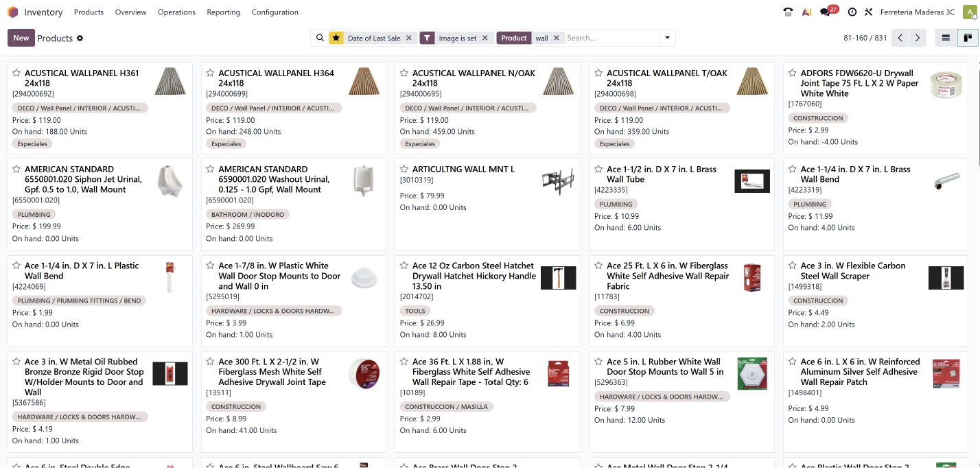Open conversations icon with 27 badge
This screenshot has width=980, height=468.
click(x=826, y=12)
